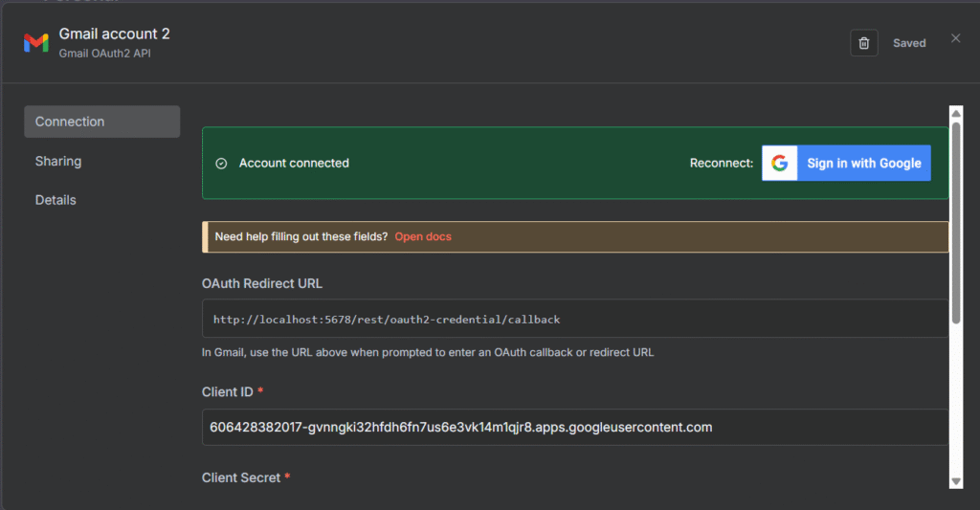Click the Need help filling out banner text
Viewport: 980px width, 510px height.
coord(301,236)
